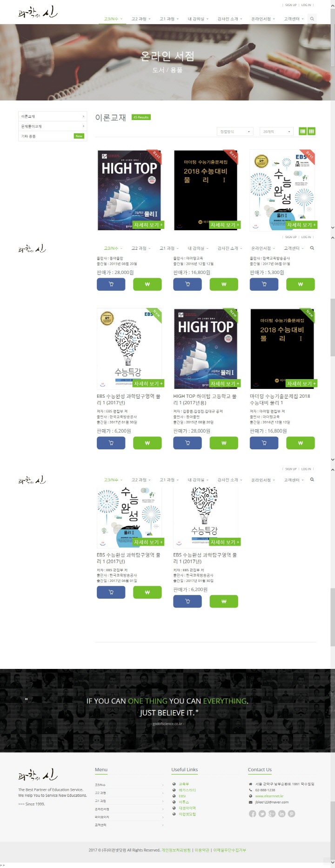
Task: Open the 20개씩 items-per-page dropdown
Action: 276,132
